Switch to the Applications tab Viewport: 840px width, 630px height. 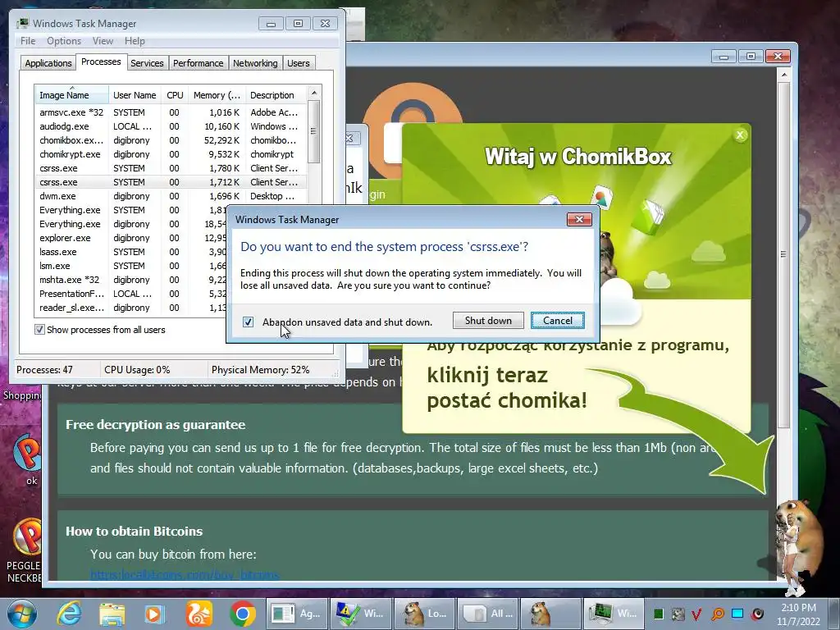pyautogui.click(x=48, y=63)
